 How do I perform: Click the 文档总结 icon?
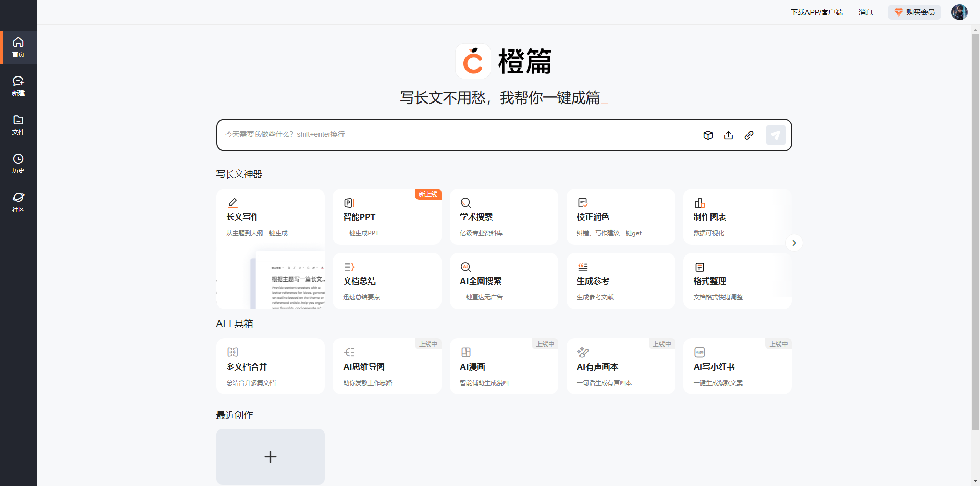349,267
